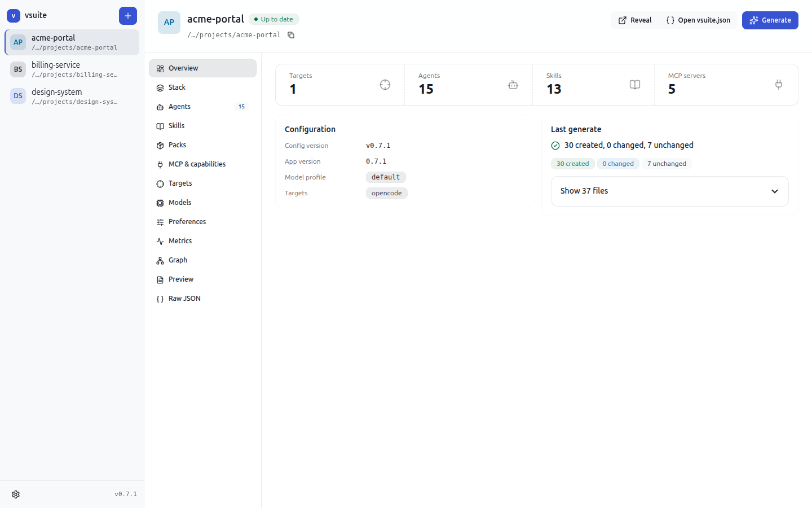The height and width of the screenshot is (508, 812).
Task: Click Open vsuite.json button
Action: 698,20
